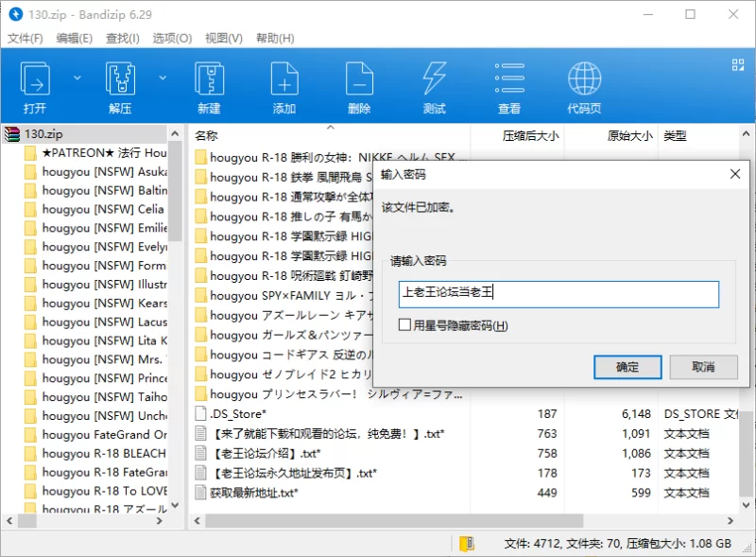
Task: Select the 获取最新地址.txt file
Action: 254,493
